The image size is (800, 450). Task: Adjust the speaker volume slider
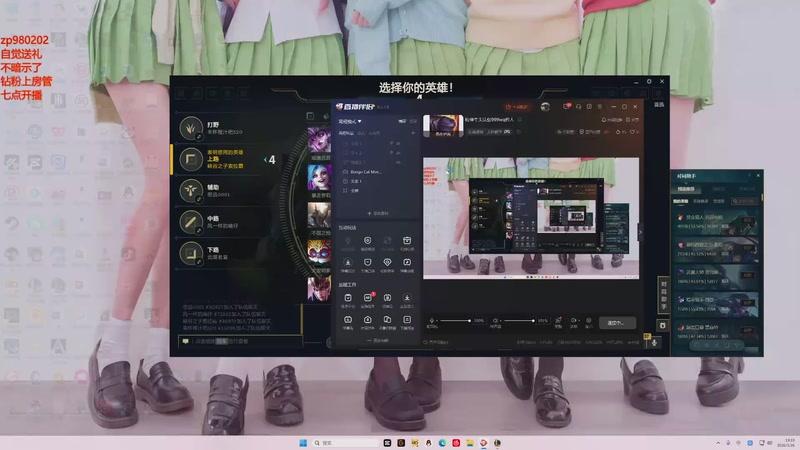pos(519,321)
